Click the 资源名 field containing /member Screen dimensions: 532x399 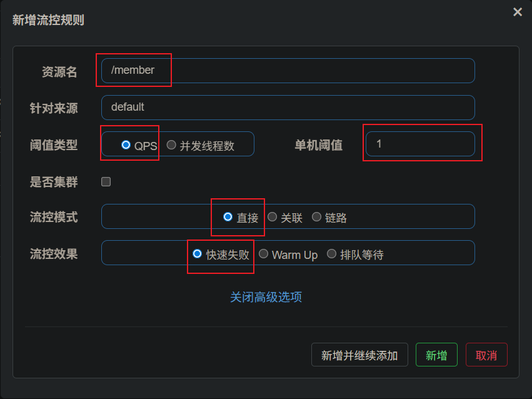click(x=288, y=71)
